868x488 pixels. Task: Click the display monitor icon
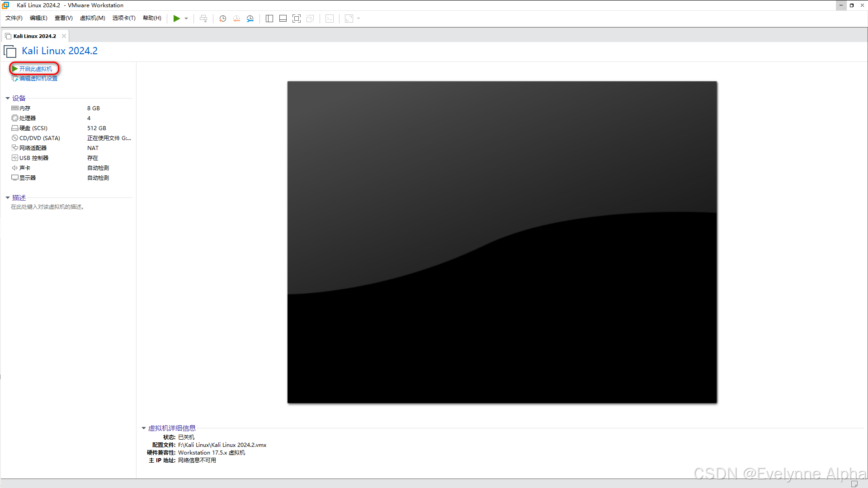[x=15, y=178]
